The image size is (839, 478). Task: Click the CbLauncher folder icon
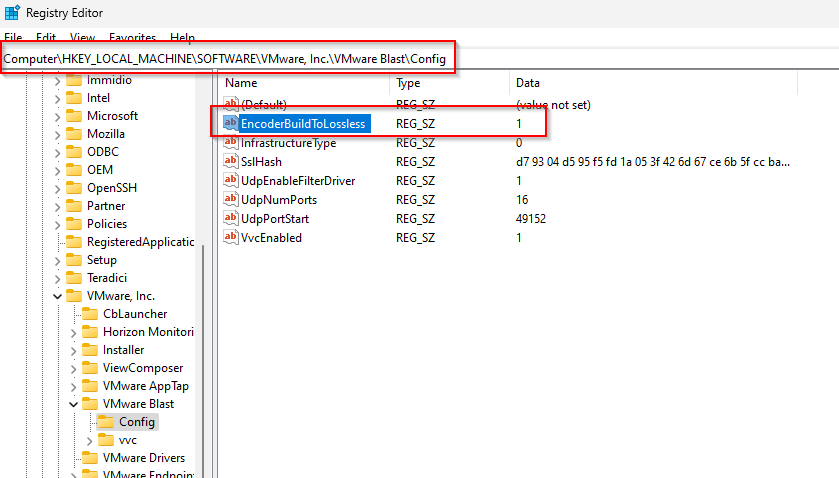(x=90, y=314)
